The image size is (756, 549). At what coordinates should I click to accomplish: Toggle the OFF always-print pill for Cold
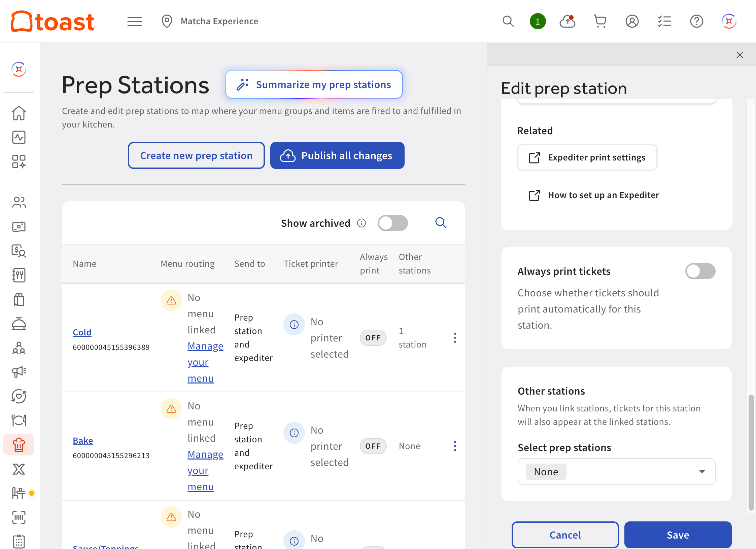pos(373,338)
